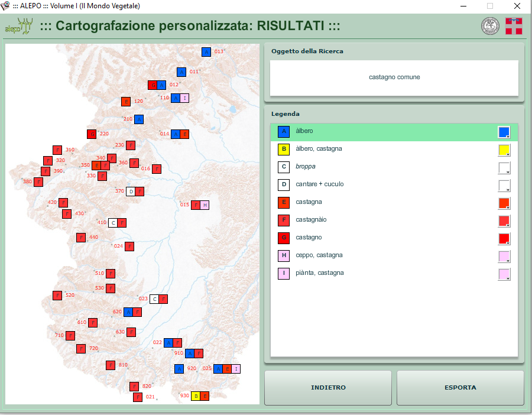Select the castagnàio legend row
This screenshot has height=415, width=532.
coord(390,220)
